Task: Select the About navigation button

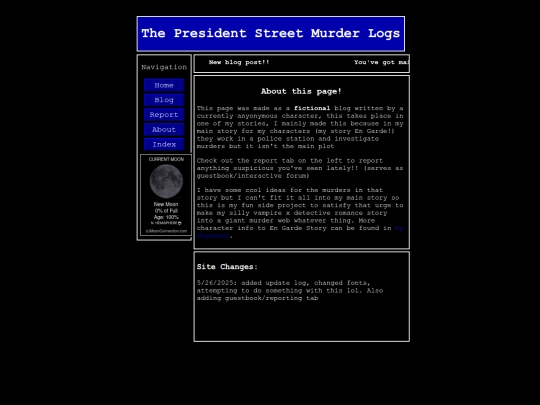Action: 164,129
